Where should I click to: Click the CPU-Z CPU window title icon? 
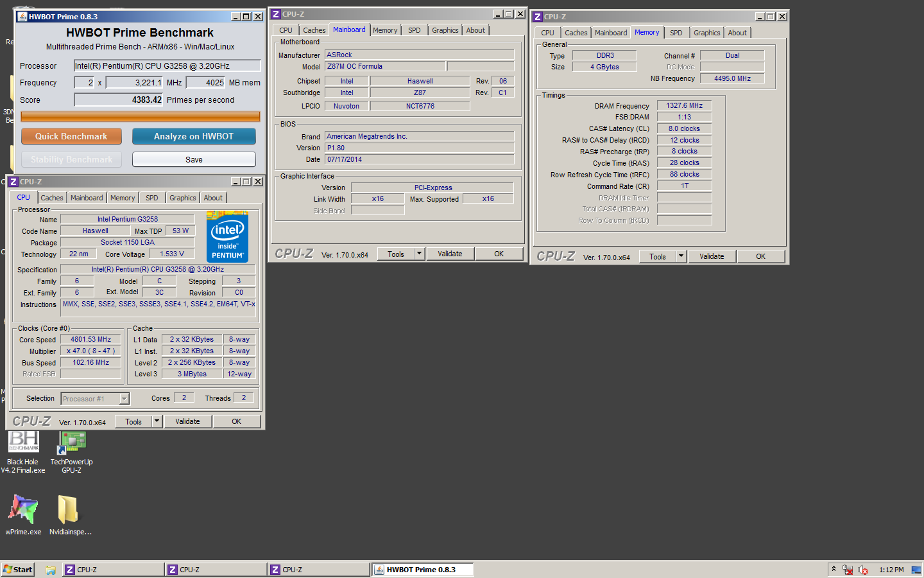[x=13, y=182]
